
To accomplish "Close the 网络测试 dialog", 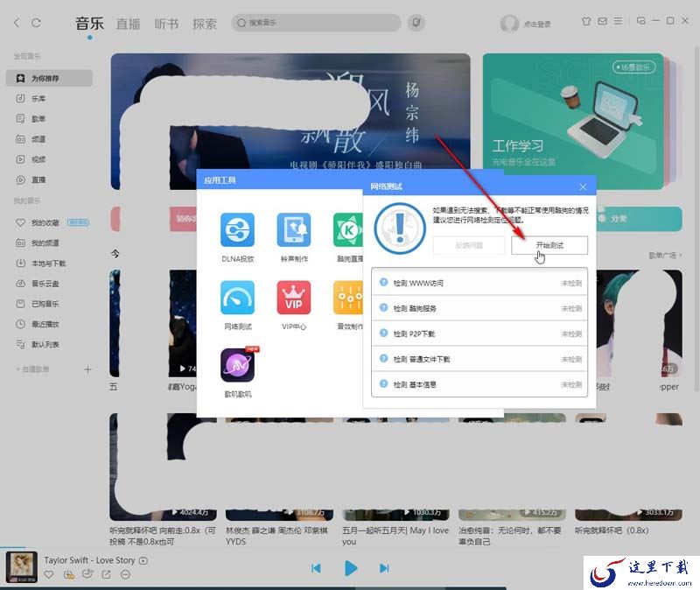I will pos(583,186).
